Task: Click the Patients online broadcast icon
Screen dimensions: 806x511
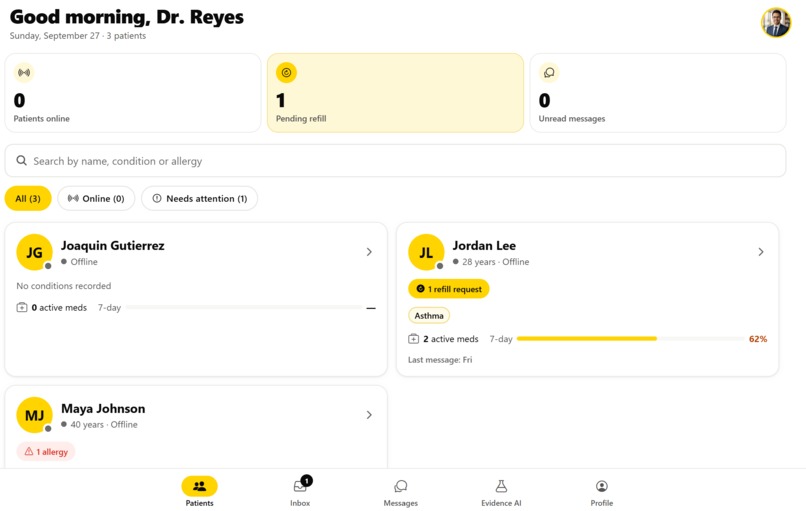Action: click(x=24, y=72)
